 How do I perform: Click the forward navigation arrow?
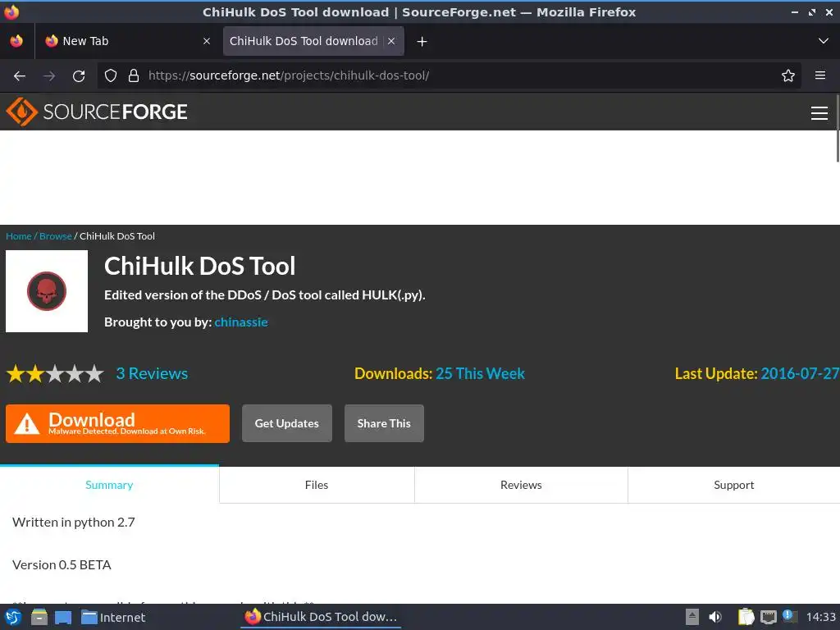[49, 75]
